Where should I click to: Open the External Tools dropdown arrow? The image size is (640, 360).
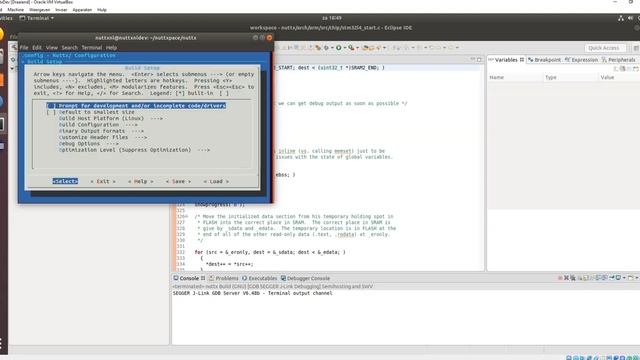(357, 48)
